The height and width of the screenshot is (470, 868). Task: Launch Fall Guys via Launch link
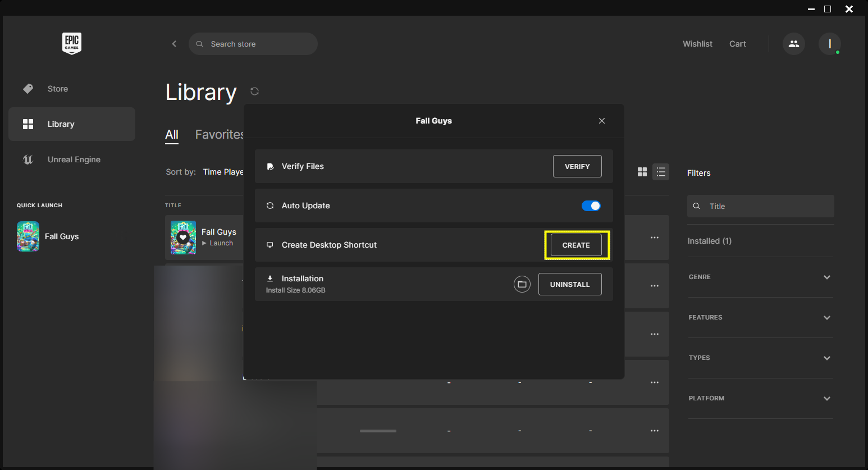click(217, 243)
